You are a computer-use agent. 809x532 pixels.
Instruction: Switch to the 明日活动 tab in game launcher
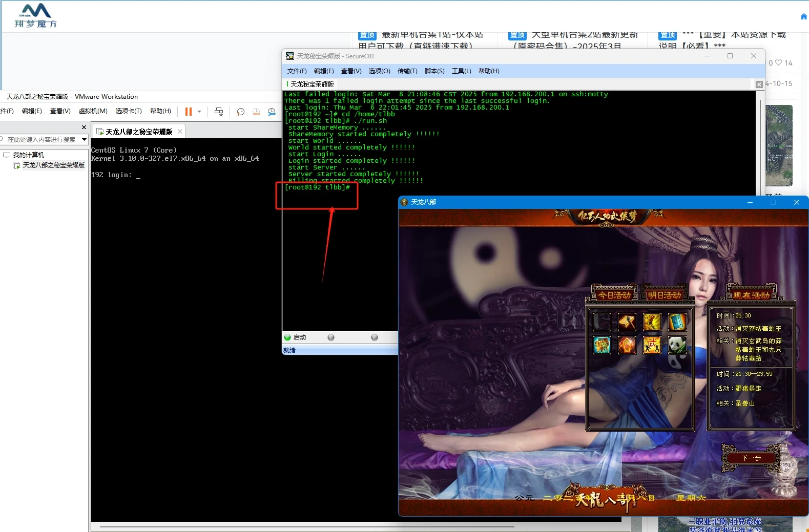[665, 294]
